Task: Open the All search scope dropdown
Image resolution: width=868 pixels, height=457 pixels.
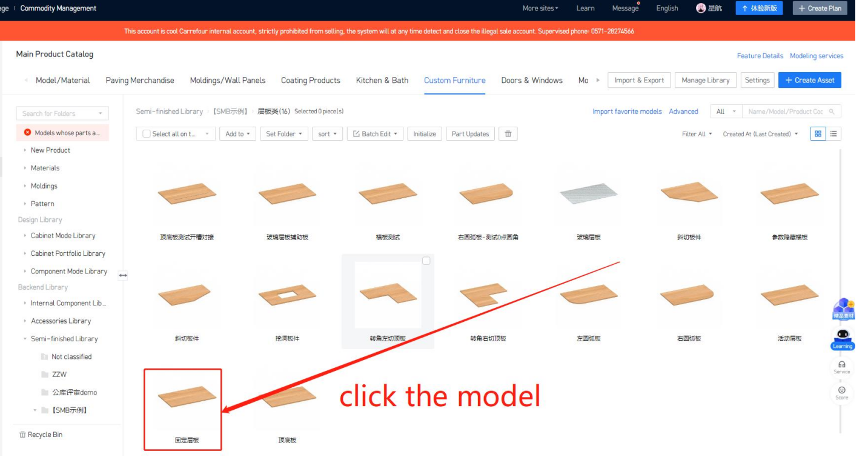Action: pyautogui.click(x=726, y=112)
